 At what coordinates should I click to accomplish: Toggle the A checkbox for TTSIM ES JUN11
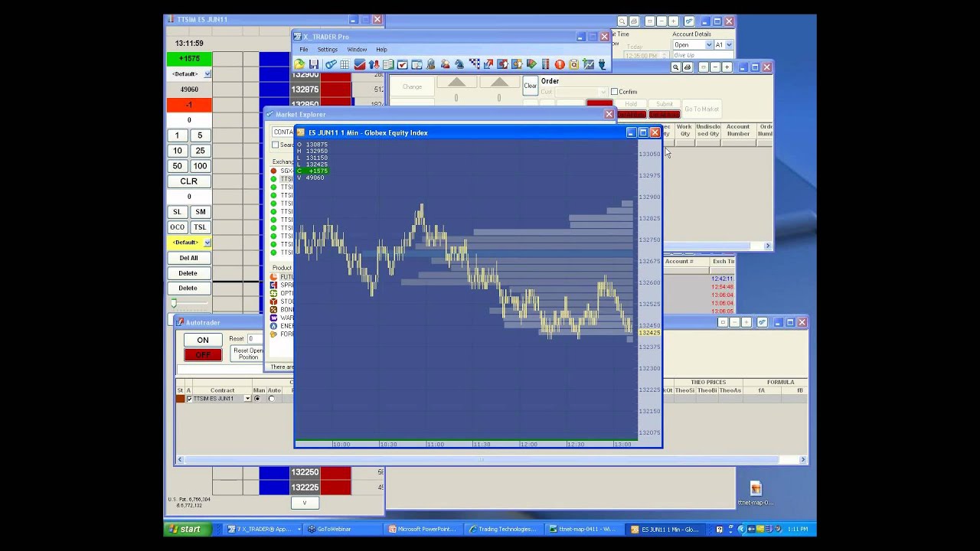coord(189,399)
